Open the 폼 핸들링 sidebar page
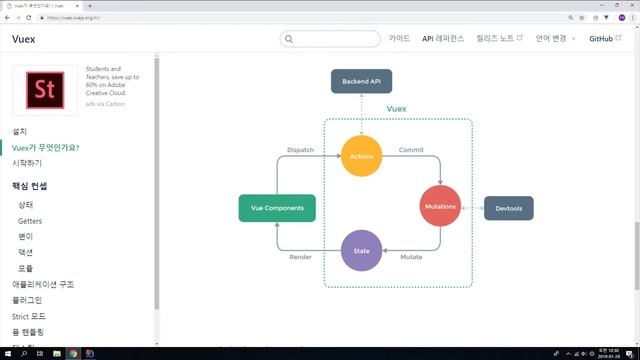 [28, 332]
